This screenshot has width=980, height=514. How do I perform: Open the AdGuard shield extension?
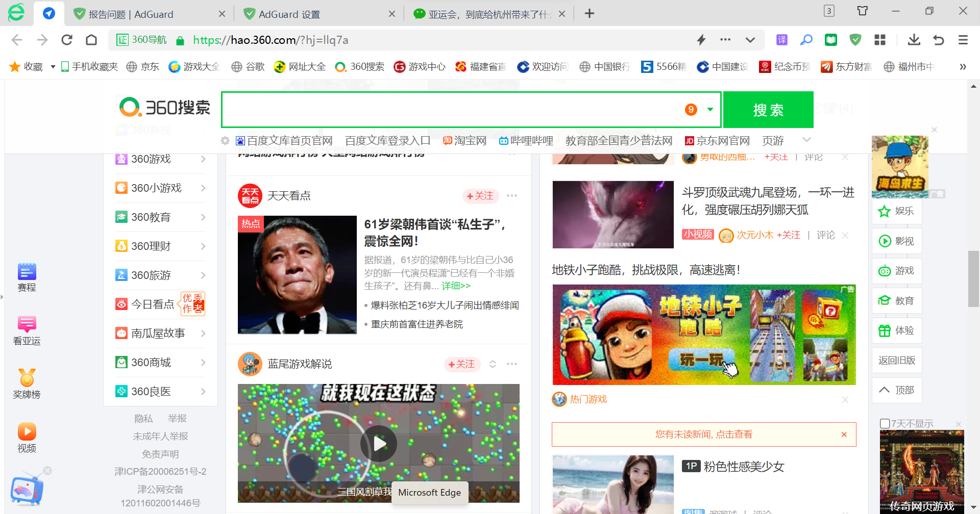coord(855,40)
